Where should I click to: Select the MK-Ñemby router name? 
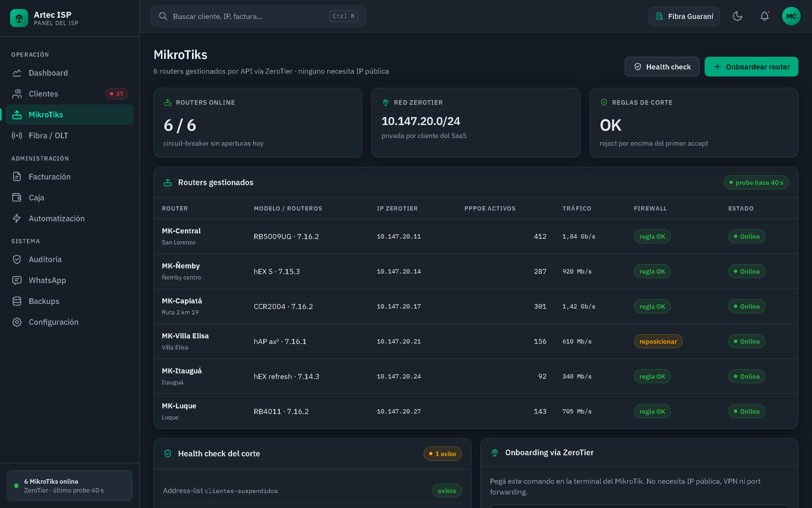pyautogui.click(x=181, y=266)
